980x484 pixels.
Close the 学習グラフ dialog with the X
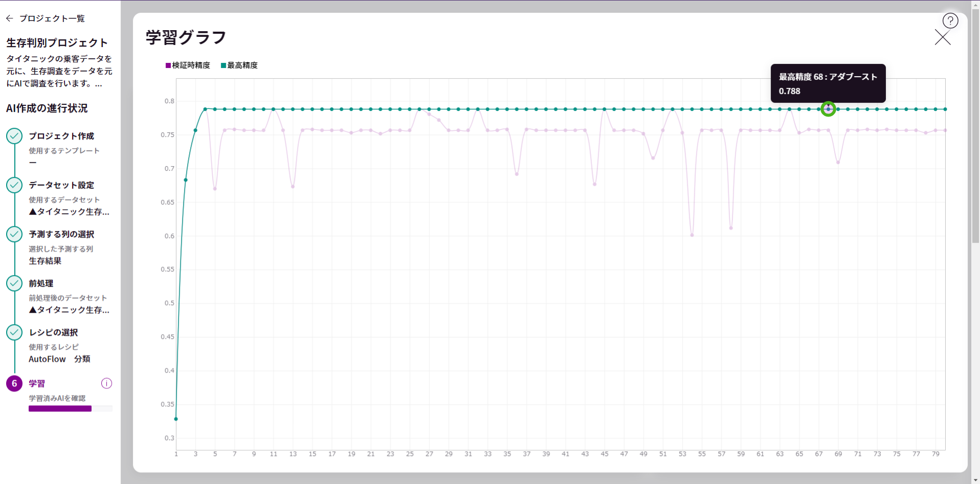click(942, 37)
